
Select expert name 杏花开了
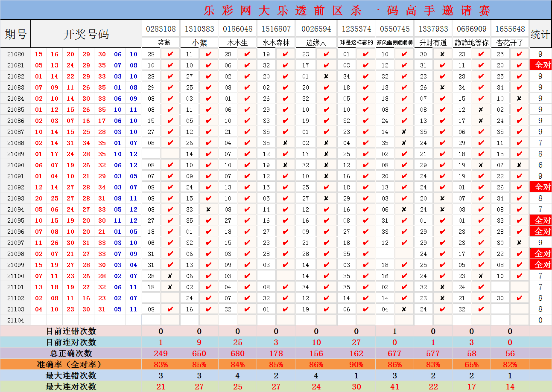click(510, 43)
